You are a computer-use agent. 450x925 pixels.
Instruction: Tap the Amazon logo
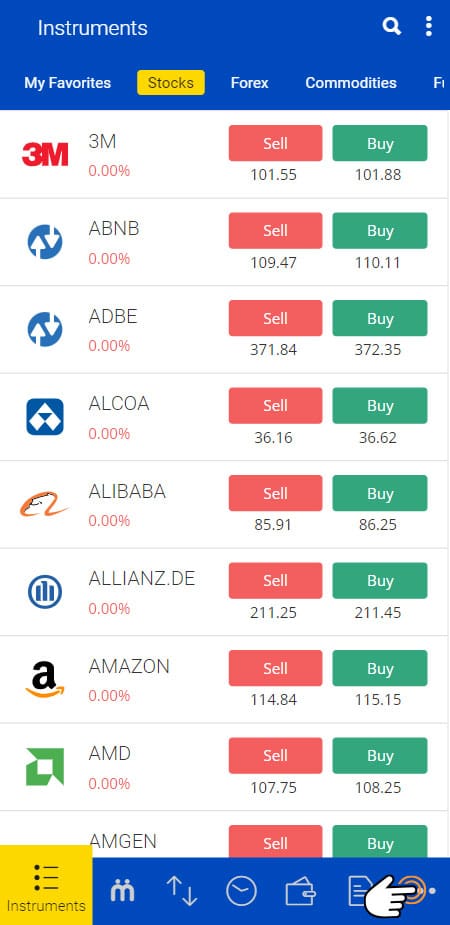coord(45,680)
